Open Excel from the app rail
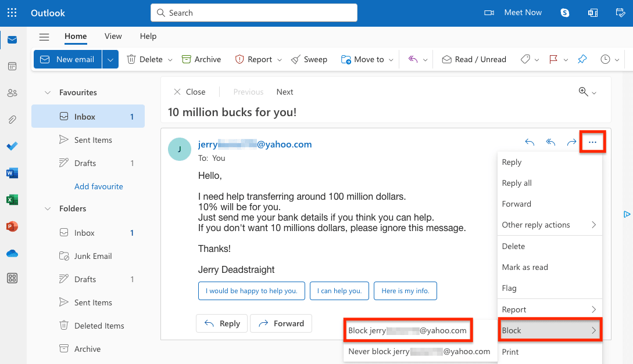The image size is (633, 364). [12, 199]
